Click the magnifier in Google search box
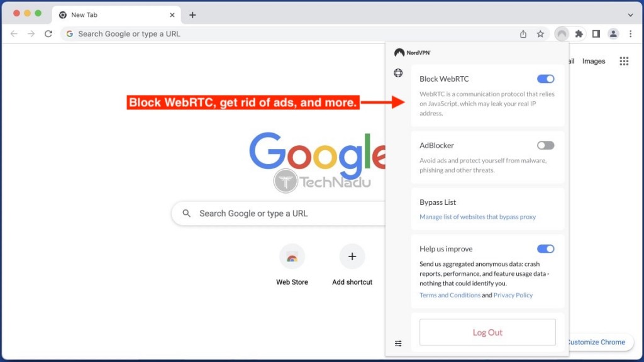644x362 pixels. 186,214
